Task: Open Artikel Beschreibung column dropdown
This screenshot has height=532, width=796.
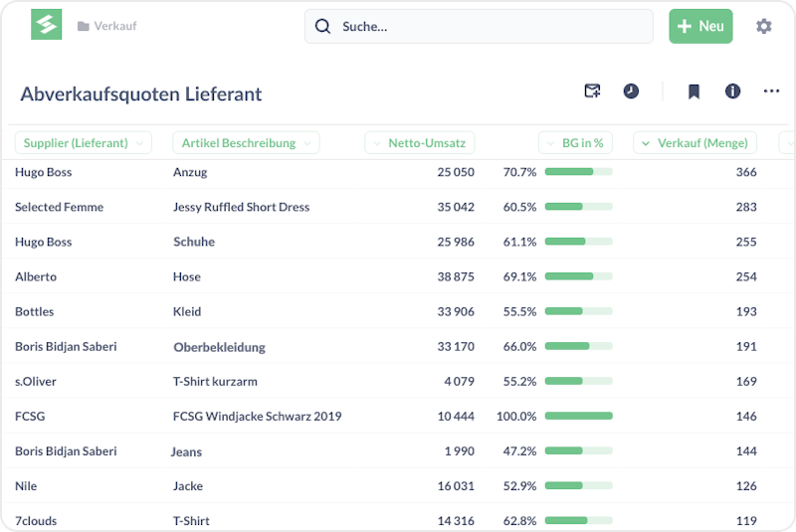Action: [246, 143]
